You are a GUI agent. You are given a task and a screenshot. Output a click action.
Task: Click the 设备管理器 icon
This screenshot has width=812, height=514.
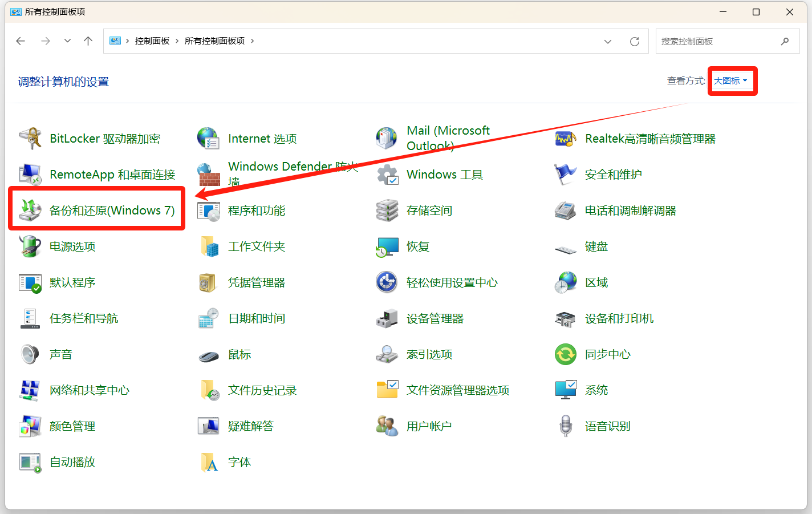pos(387,318)
